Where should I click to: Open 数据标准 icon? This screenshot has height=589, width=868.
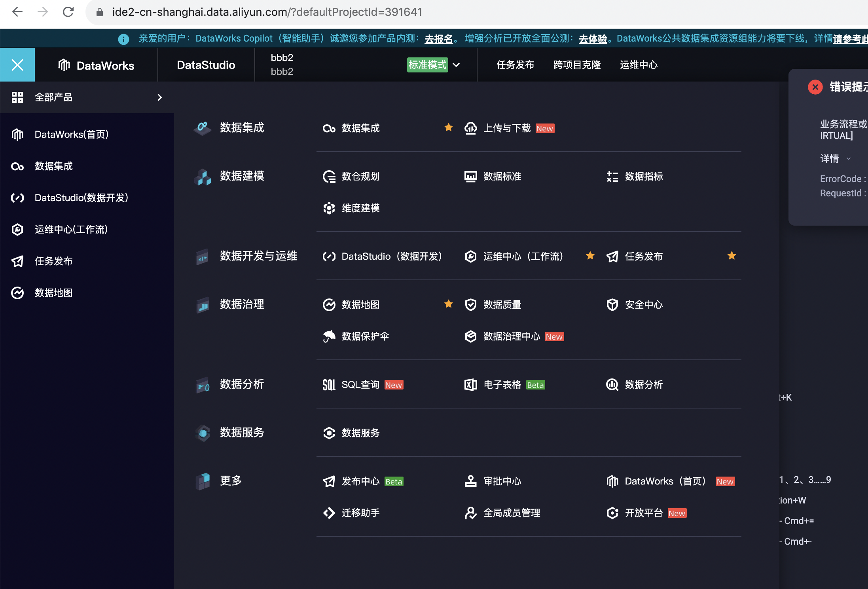click(x=470, y=177)
